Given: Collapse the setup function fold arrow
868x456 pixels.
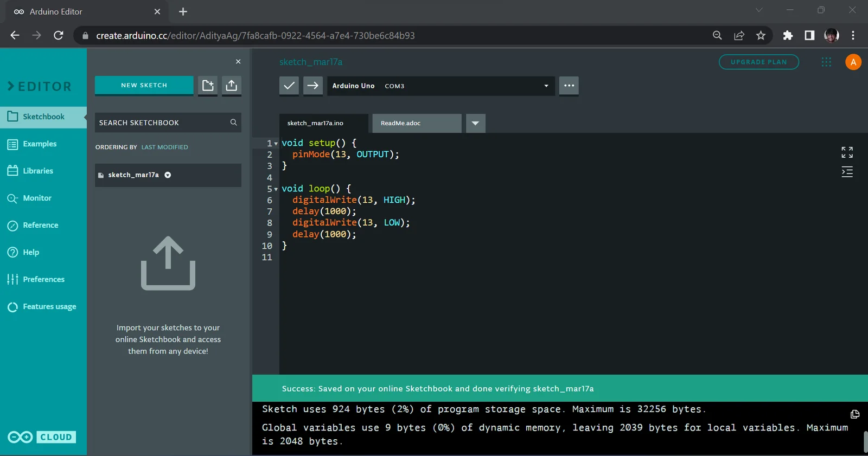Looking at the screenshot, I should click(276, 144).
